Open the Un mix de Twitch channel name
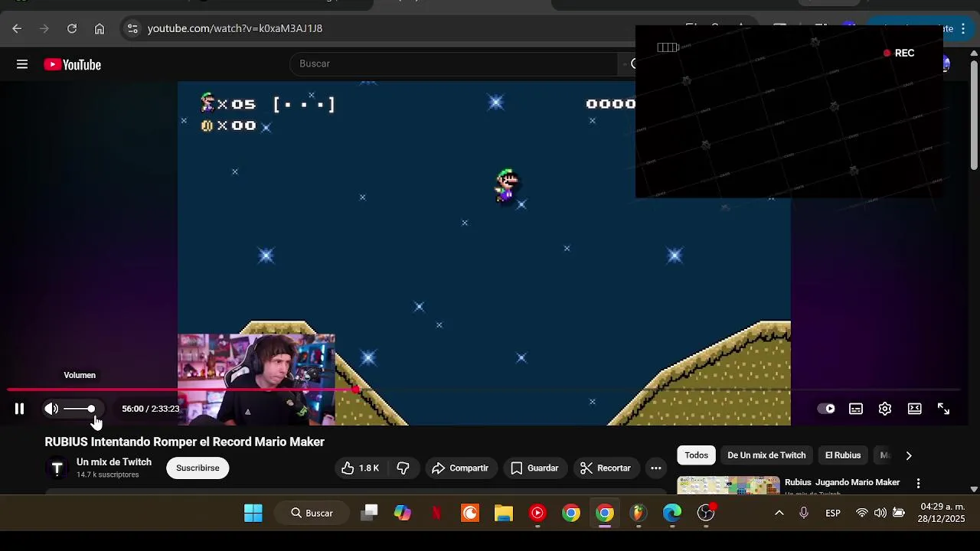Image resolution: width=980 pixels, height=551 pixels. tap(114, 462)
